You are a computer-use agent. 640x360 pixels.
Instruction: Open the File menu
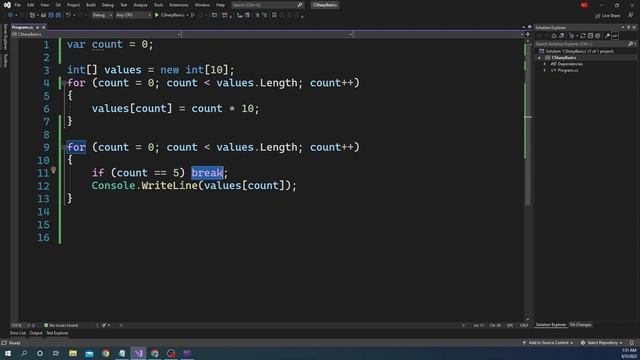(18, 5)
